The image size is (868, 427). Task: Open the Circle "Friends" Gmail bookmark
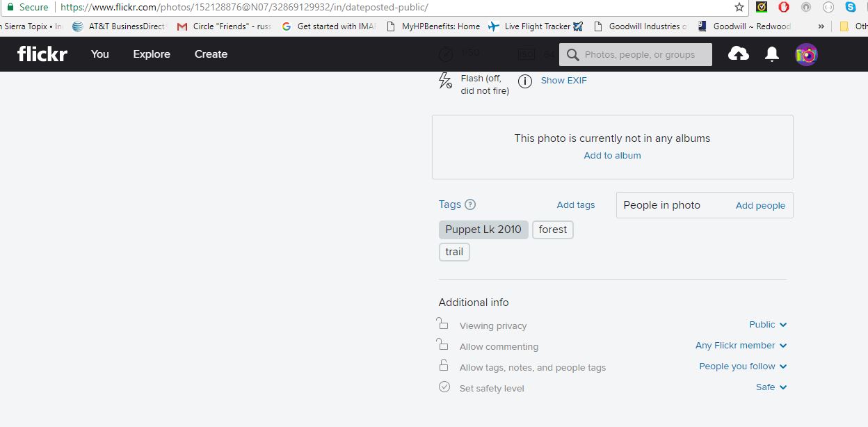(x=224, y=26)
